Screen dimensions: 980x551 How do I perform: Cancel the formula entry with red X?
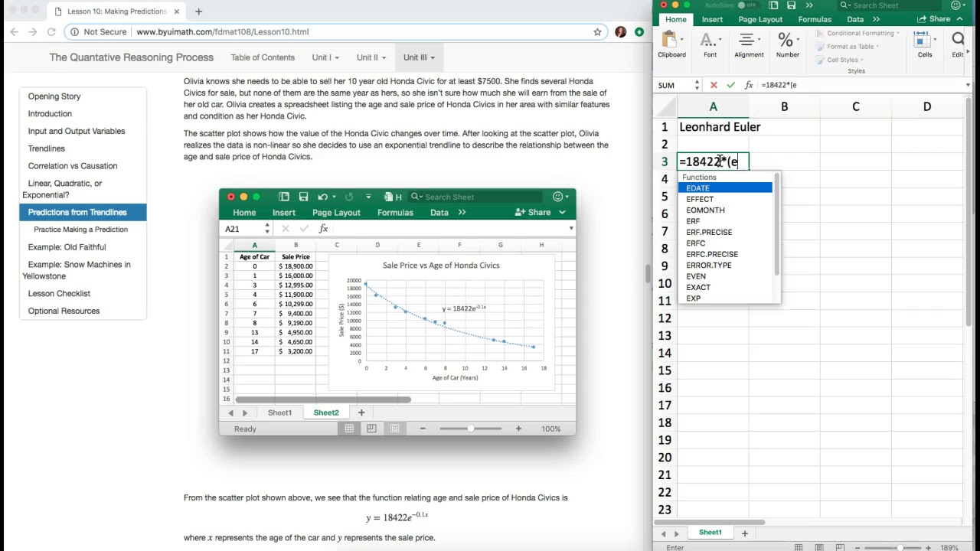(x=714, y=85)
